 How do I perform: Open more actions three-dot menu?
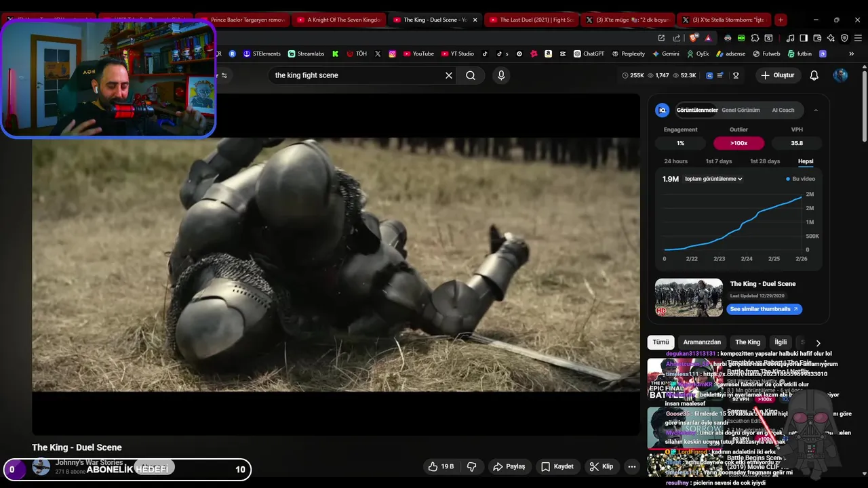click(631, 466)
